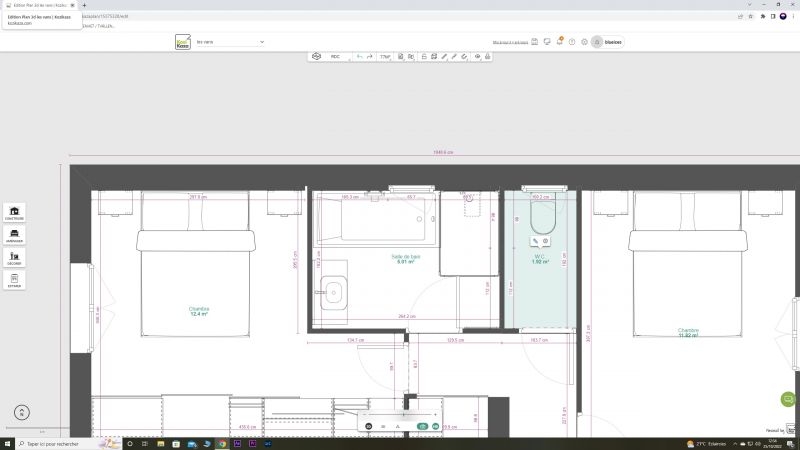Click the green HD render button

435,426
